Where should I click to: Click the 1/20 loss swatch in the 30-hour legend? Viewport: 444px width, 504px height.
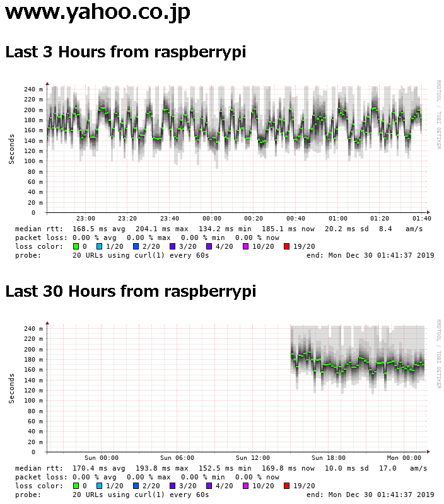[x=100, y=486]
